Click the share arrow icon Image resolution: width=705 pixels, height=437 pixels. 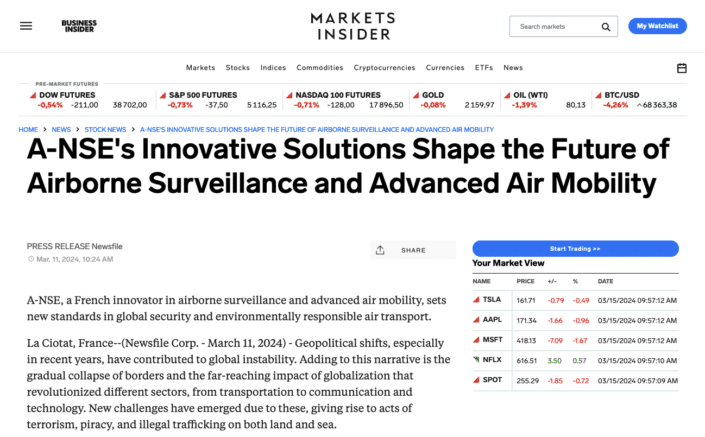click(380, 250)
